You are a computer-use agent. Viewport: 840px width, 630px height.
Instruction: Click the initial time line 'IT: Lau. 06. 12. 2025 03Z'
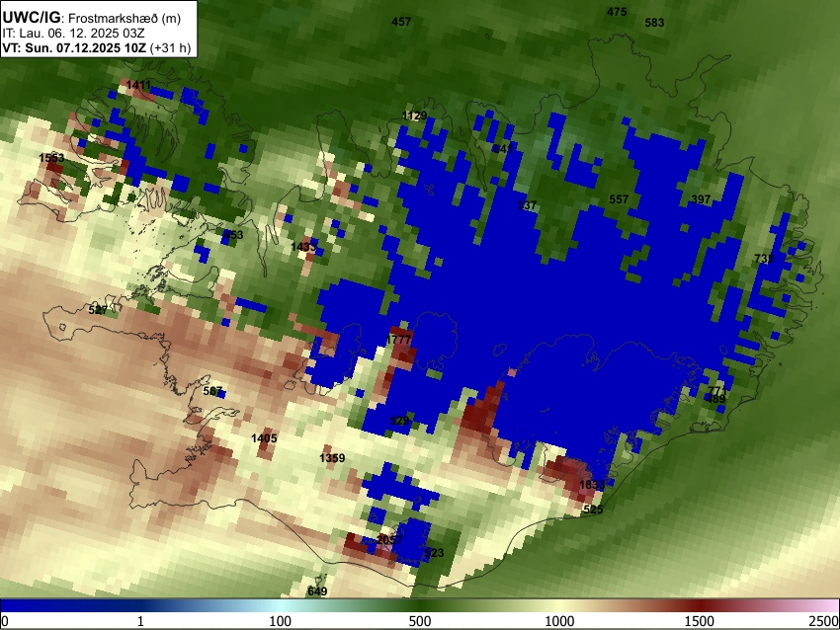pos(73,34)
